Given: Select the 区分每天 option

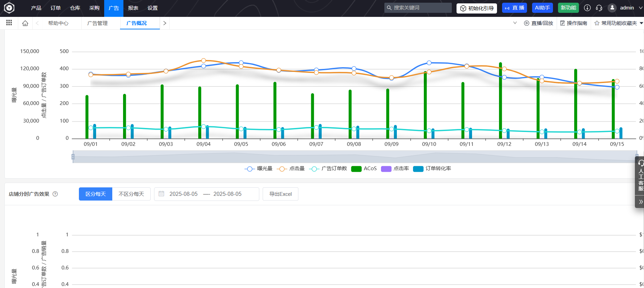Looking at the screenshot, I should 95,194.
